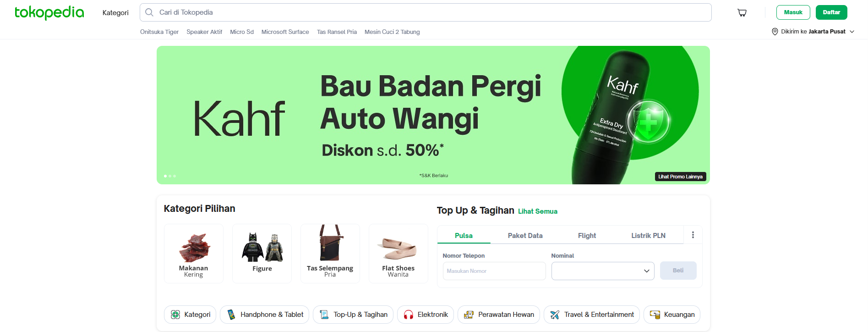Expand Dikirim ke Jakarta Pusat location selector
This screenshot has height=332, width=868.
point(813,32)
